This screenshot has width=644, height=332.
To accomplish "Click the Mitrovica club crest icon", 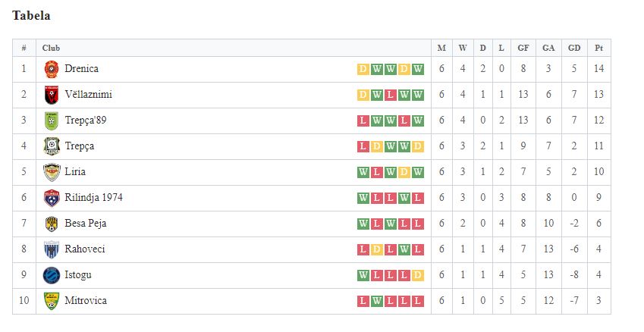I will pyautogui.click(x=52, y=301).
